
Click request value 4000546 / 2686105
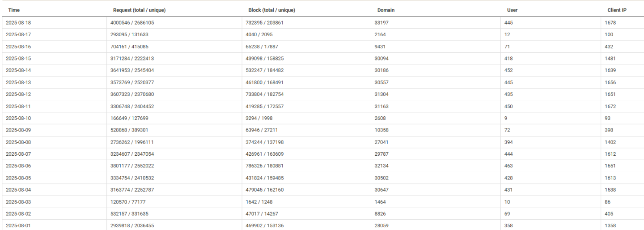[132, 22]
